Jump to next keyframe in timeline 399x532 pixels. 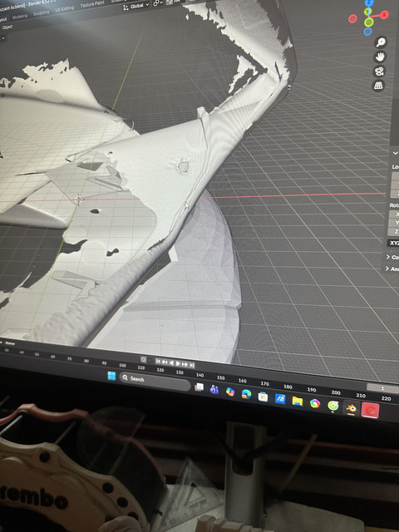[185, 364]
